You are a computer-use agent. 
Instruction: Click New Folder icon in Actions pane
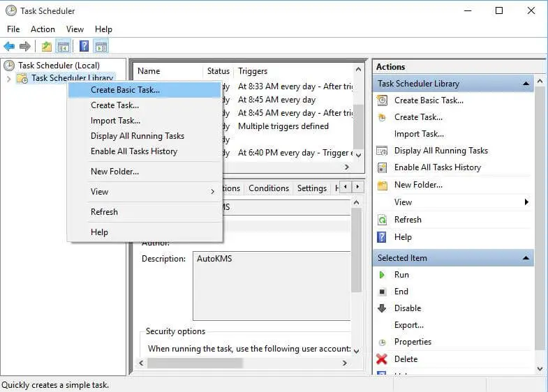[383, 185]
